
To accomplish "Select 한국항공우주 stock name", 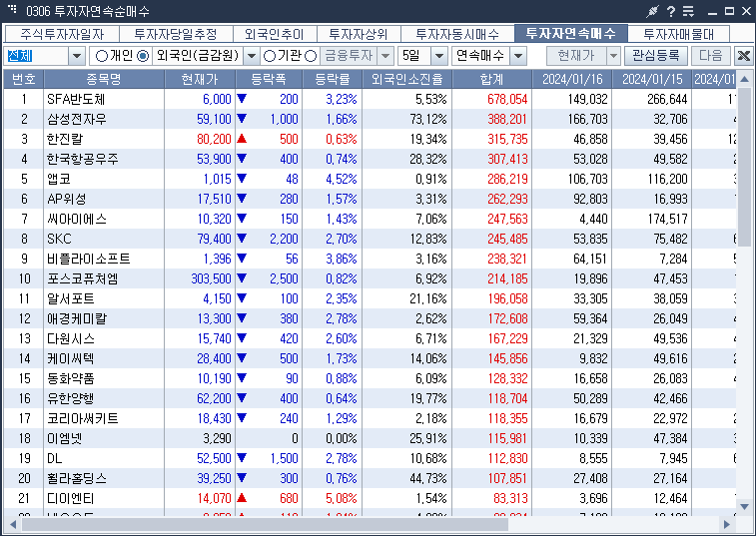I will click(x=83, y=159).
